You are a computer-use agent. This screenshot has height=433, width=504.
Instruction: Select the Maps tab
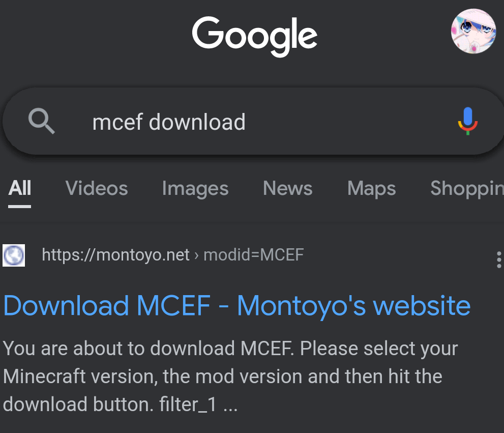[371, 188]
